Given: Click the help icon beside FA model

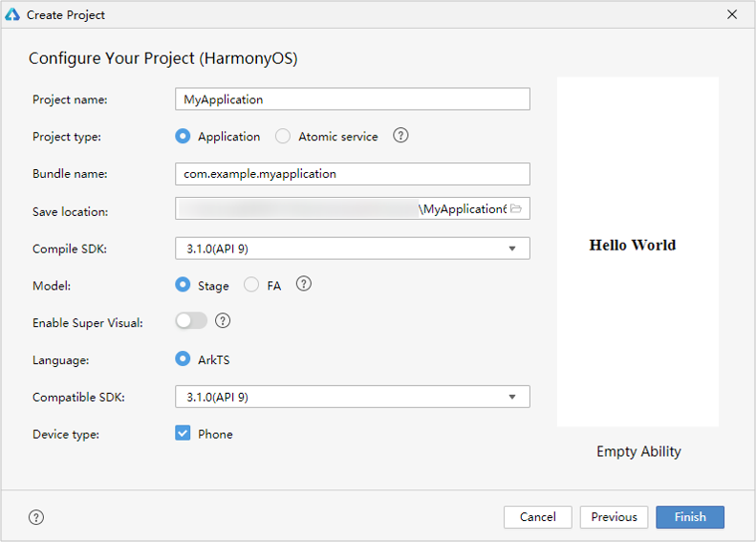Looking at the screenshot, I should tap(304, 284).
